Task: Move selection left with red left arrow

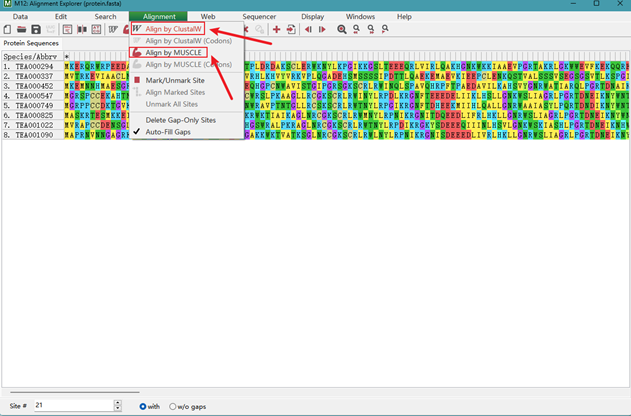Action: [x=308, y=29]
